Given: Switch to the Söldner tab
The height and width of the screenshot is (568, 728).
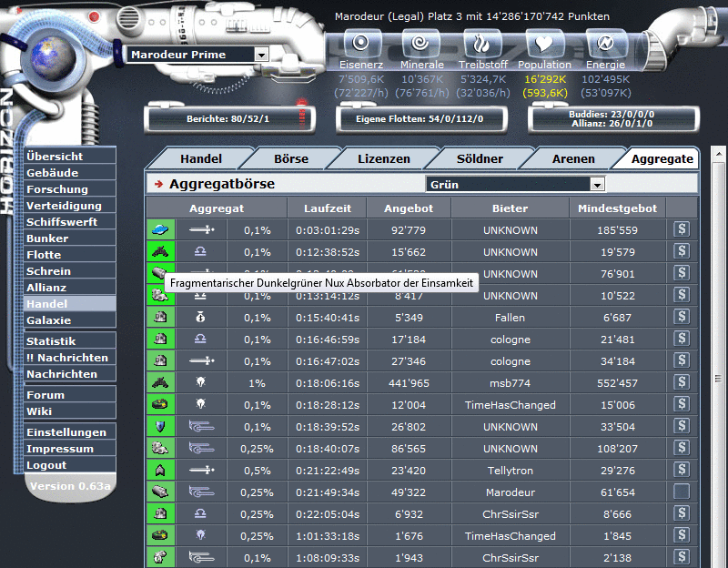Looking at the screenshot, I should pyautogui.click(x=480, y=157).
